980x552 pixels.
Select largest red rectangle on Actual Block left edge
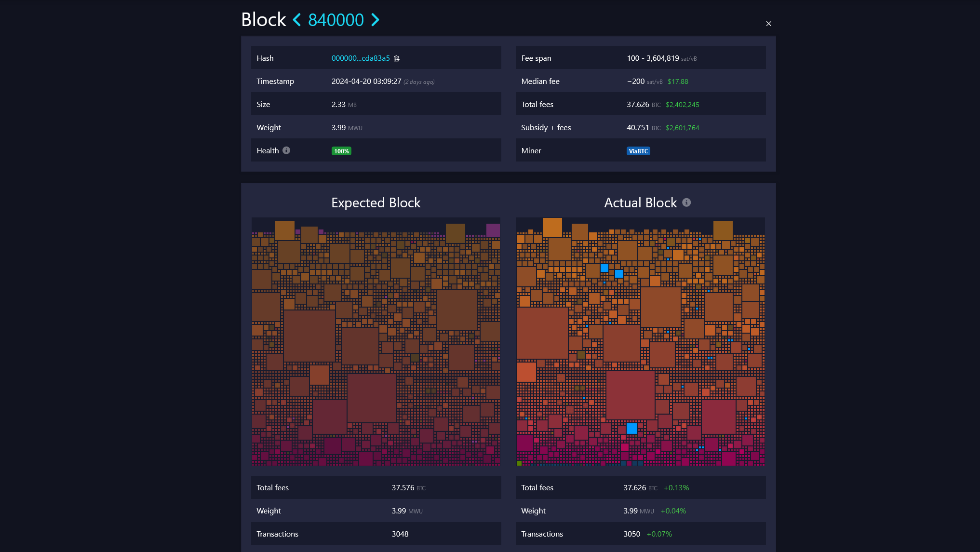[x=542, y=333]
